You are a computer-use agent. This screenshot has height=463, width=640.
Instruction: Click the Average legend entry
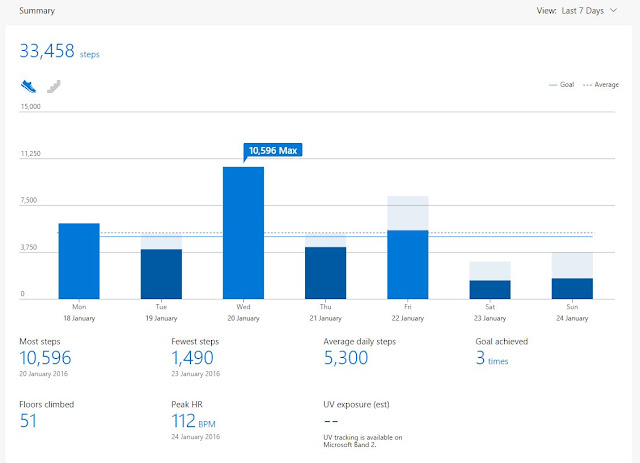[601, 85]
